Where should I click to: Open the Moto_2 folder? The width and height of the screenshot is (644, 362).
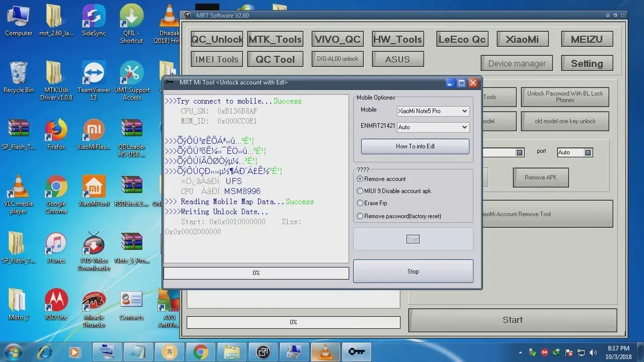(19, 305)
